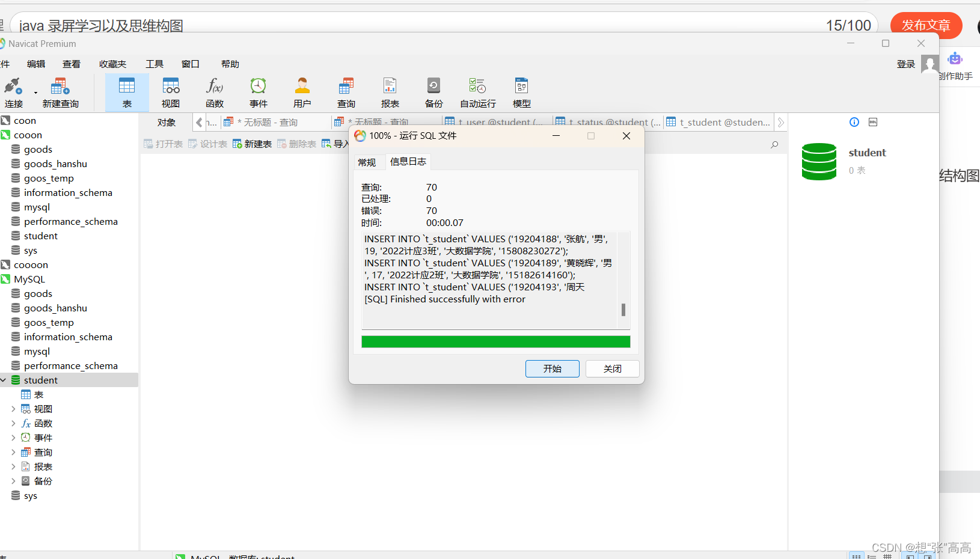980x559 pixels.
Task: Open the 窗口 menu
Action: point(191,64)
